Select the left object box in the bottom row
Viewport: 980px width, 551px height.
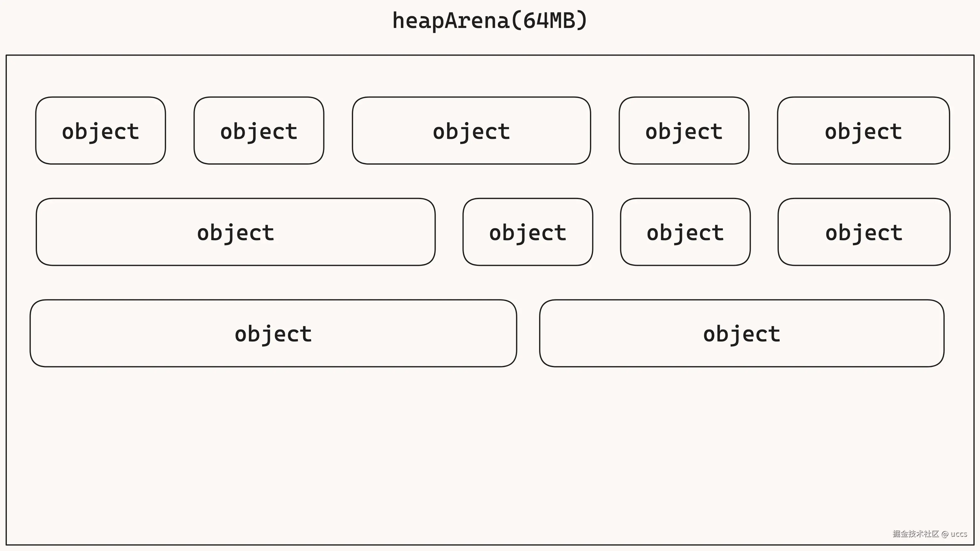tap(273, 333)
